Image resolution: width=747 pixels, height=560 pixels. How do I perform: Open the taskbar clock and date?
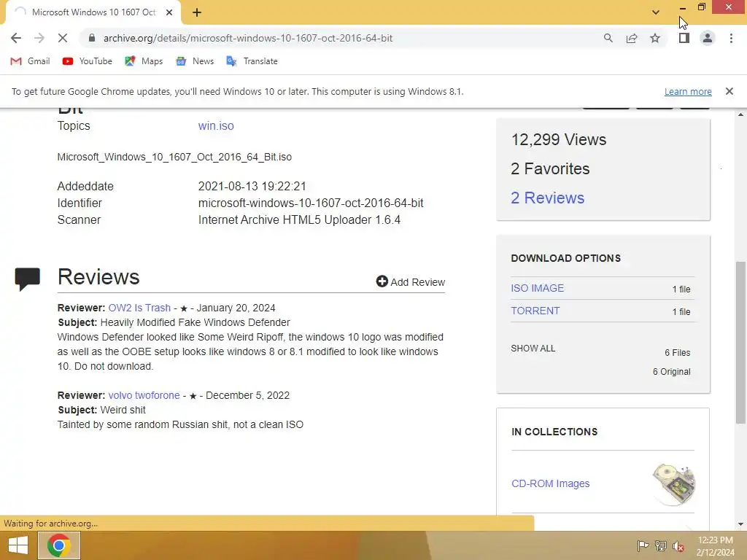(x=715, y=546)
